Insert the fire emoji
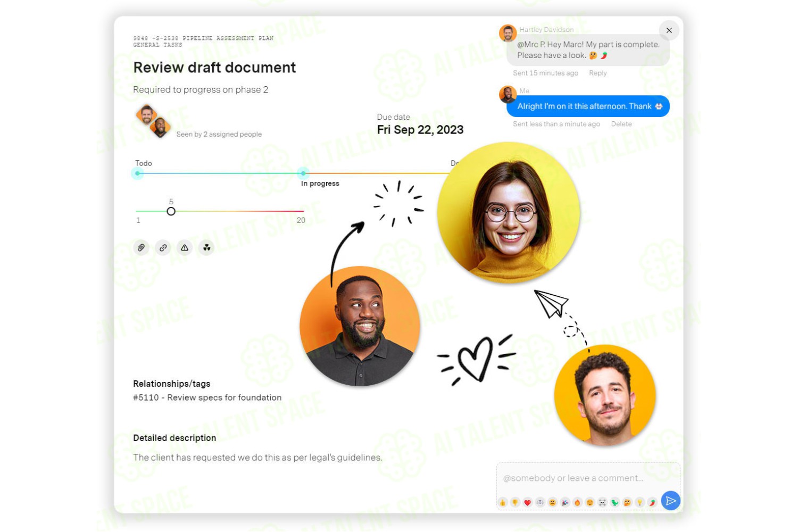 577,503
